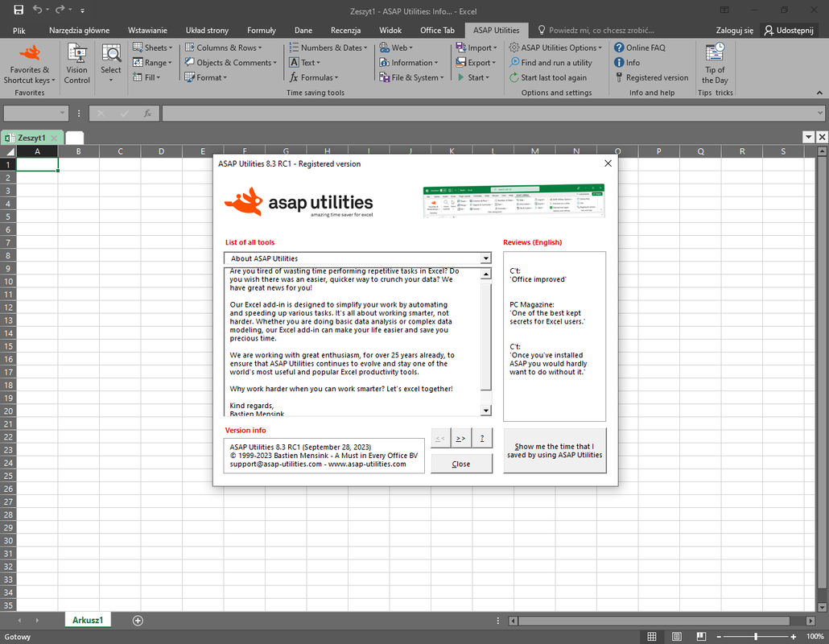Image resolution: width=829 pixels, height=644 pixels.
Task: Click the Redo icon
Action: [60, 10]
